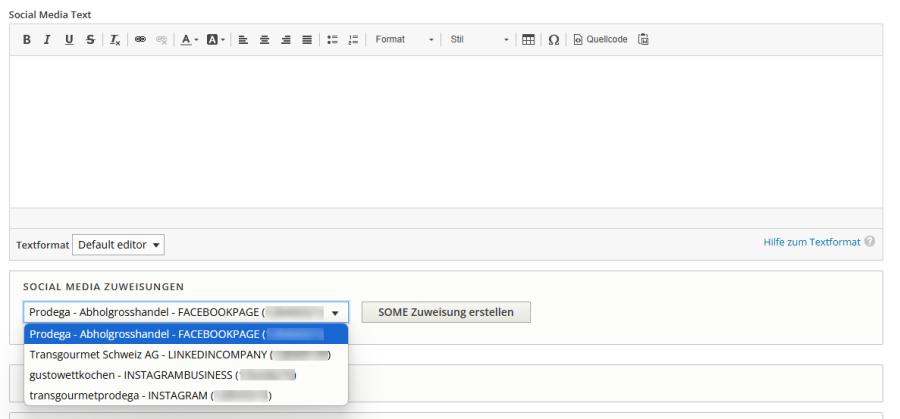
Task: Open the Textformat Default editor dropdown
Action: (118, 245)
